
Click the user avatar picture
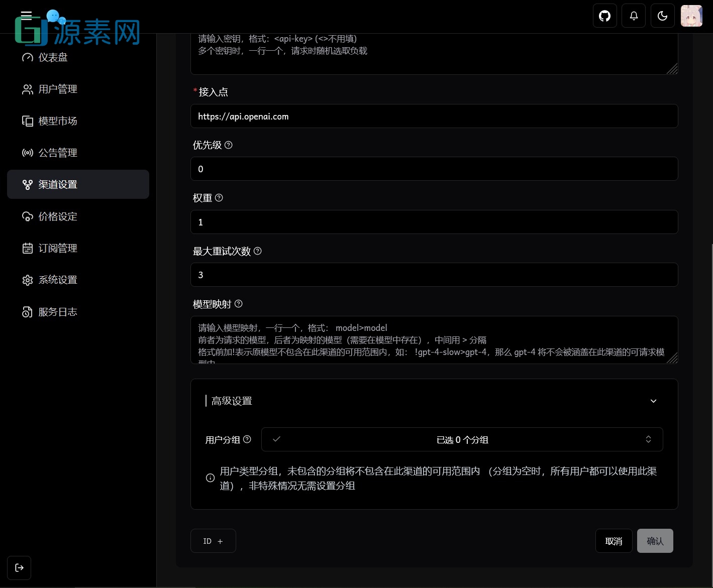691,16
